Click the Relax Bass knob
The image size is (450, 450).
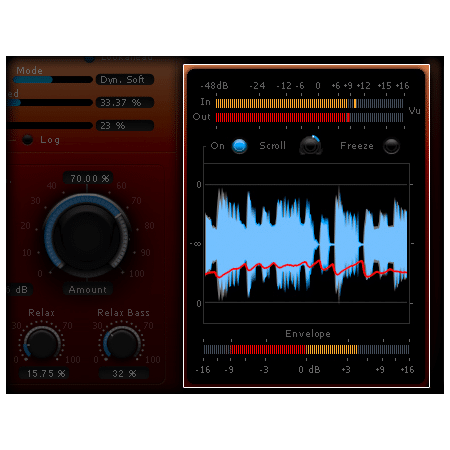[x=122, y=343]
